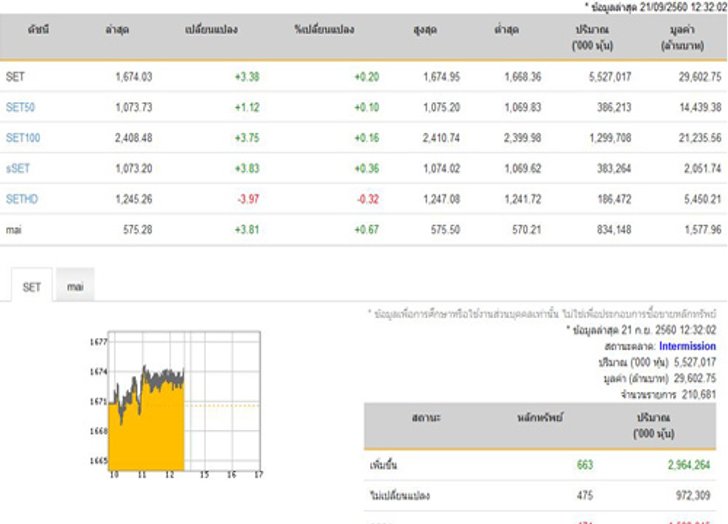Click SETHD high value 1,247.08
The width and height of the screenshot is (728, 524).
442,199
